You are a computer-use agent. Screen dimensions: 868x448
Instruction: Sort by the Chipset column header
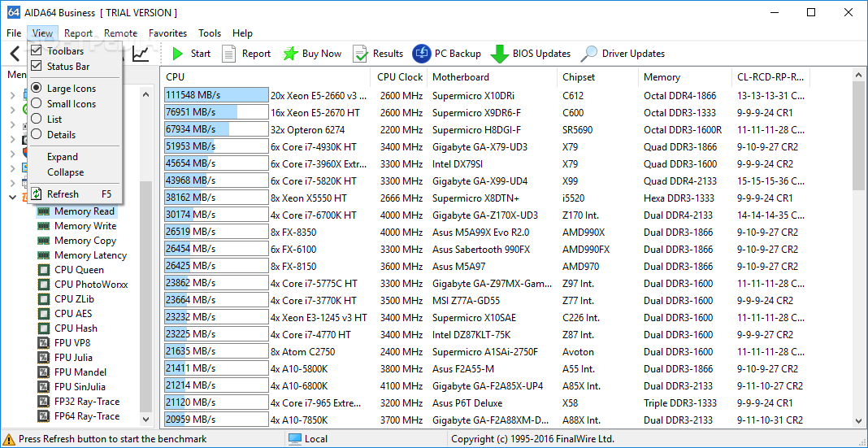598,77
